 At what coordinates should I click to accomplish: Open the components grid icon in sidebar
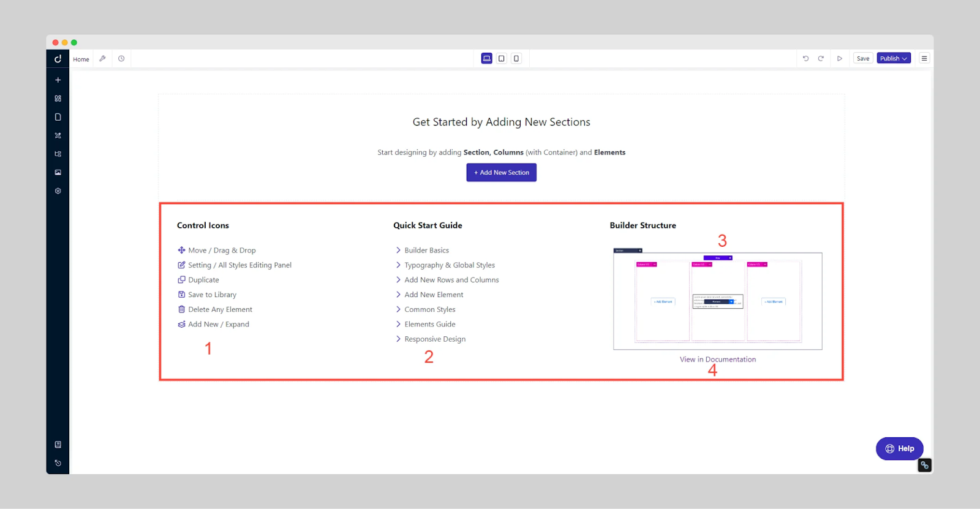tap(58, 99)
